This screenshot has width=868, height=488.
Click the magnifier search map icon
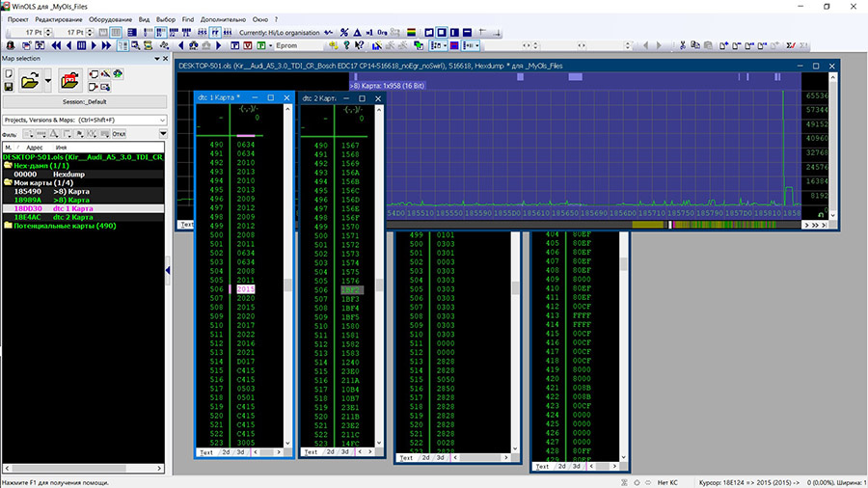tap(136, 45)
